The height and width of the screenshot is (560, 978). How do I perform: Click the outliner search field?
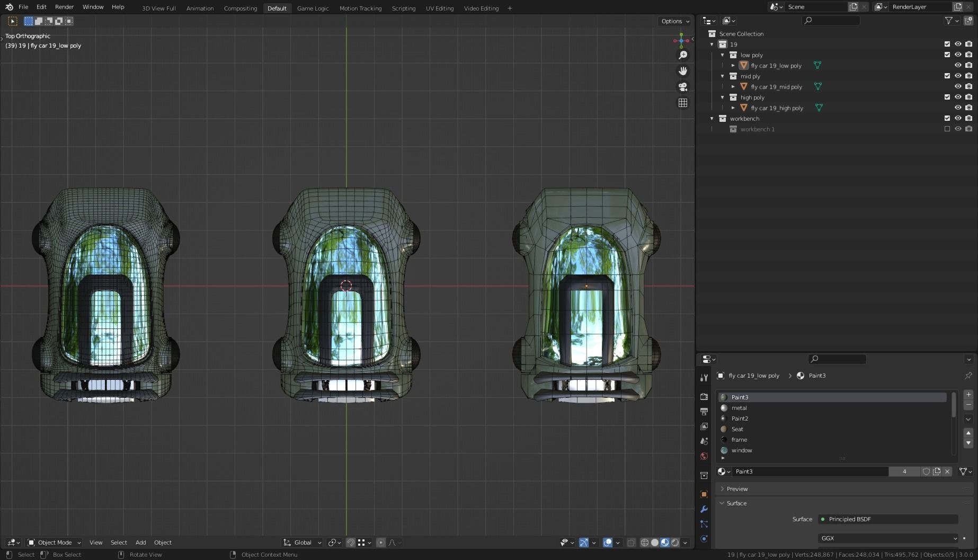point(831,21)
